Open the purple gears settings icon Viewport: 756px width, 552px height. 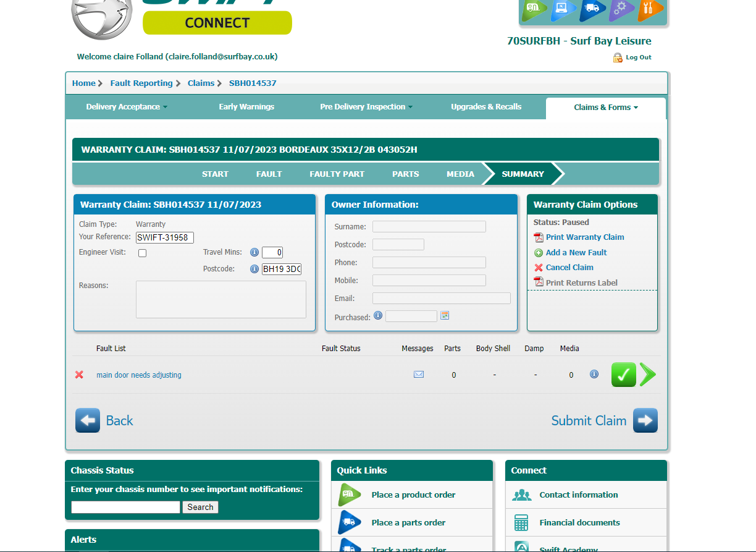pyautogui.click(x=621, y=9)
